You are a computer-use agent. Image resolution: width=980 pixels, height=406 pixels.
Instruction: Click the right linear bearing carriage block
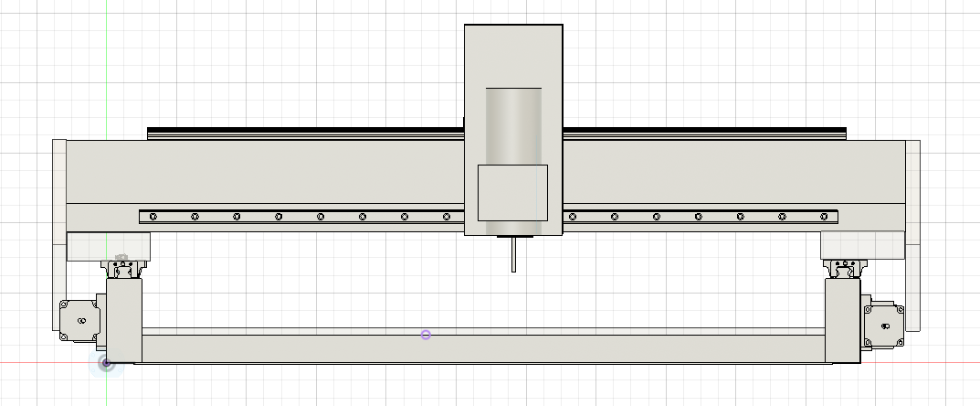843,269
